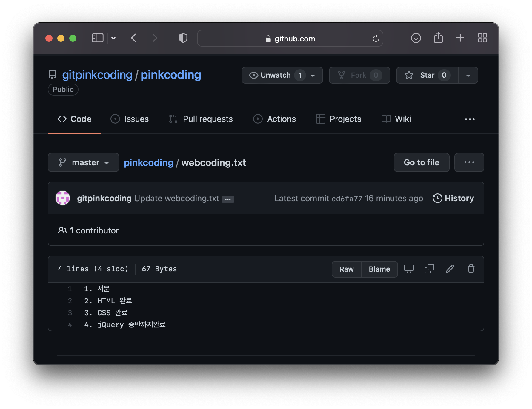Reload the page with the refresh icon
The image size is (532, 409).
coord(376,38)
